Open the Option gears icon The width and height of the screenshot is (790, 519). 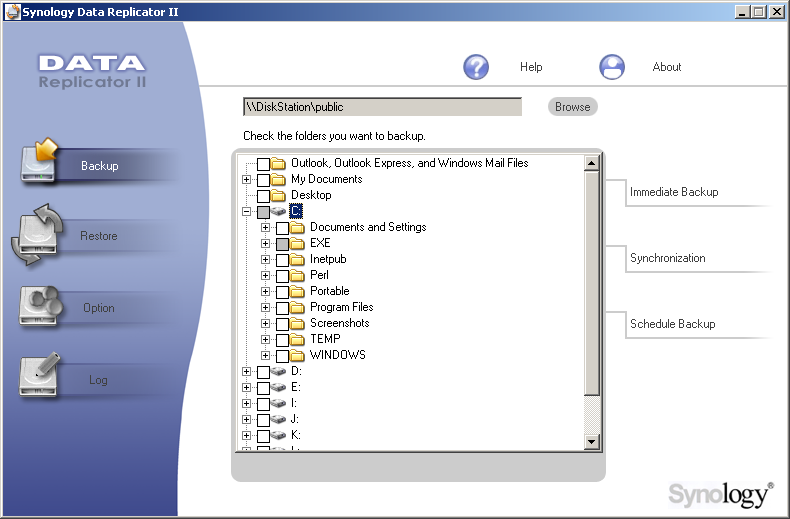pos(40,306)
